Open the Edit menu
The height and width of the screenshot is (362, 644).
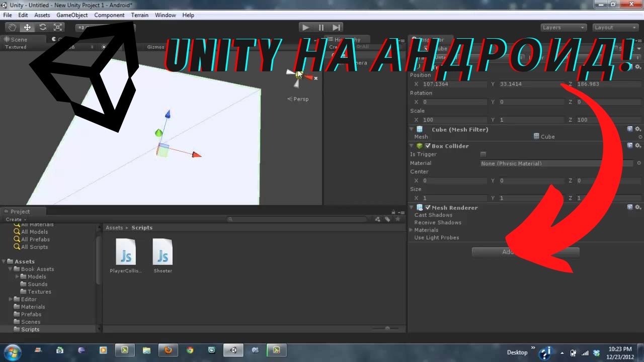coord(23,15)
